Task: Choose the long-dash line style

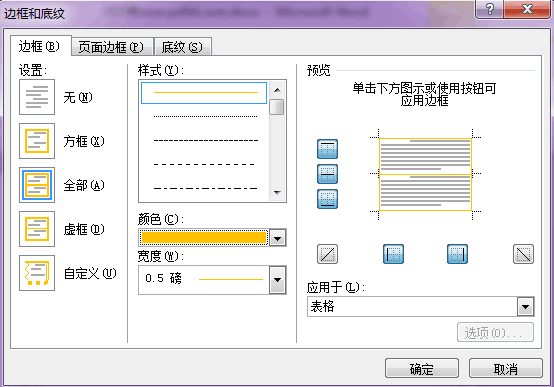Action: click(x=204, y=164)
